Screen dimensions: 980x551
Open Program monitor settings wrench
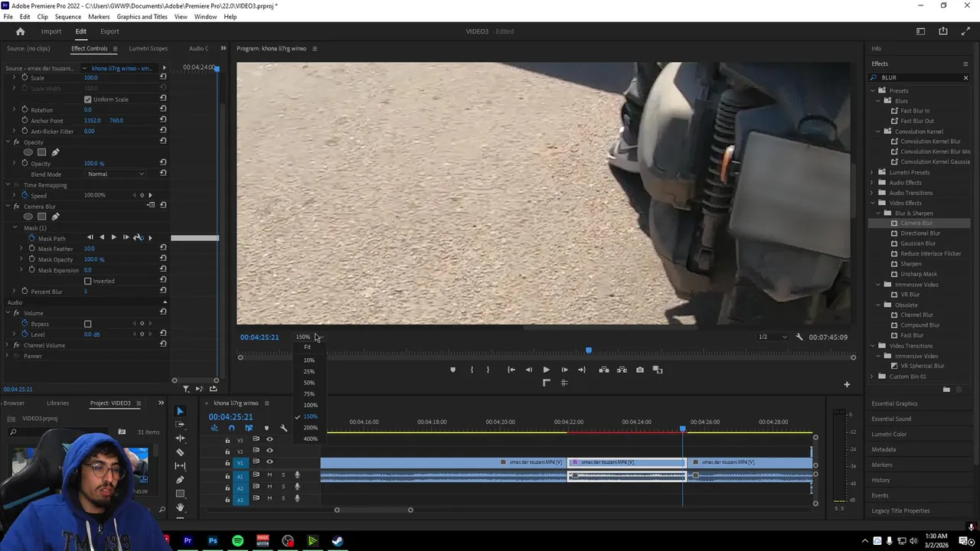click(799, 337)
